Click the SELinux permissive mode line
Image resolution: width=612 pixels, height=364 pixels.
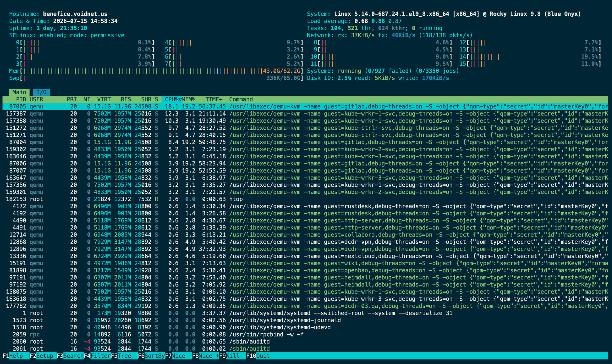67,35
